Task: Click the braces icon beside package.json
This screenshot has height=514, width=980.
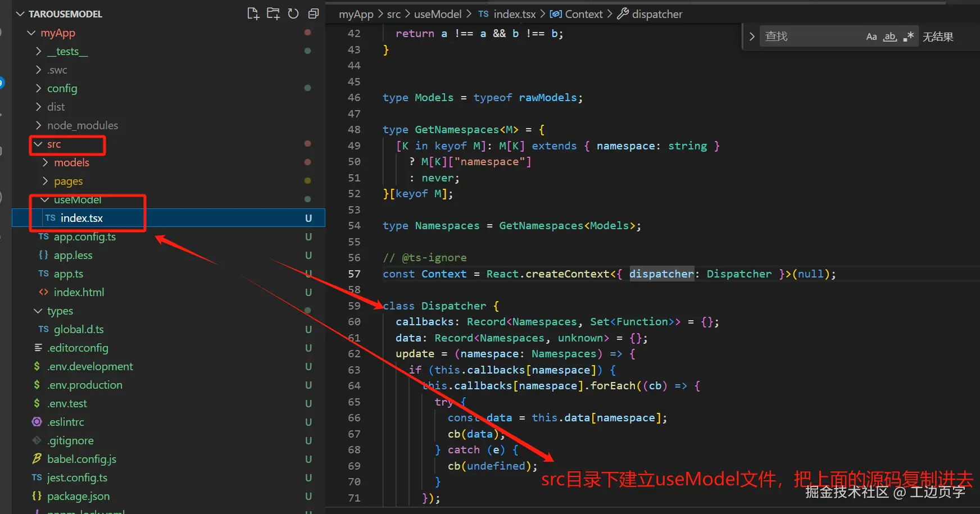Action: (37, 496)
